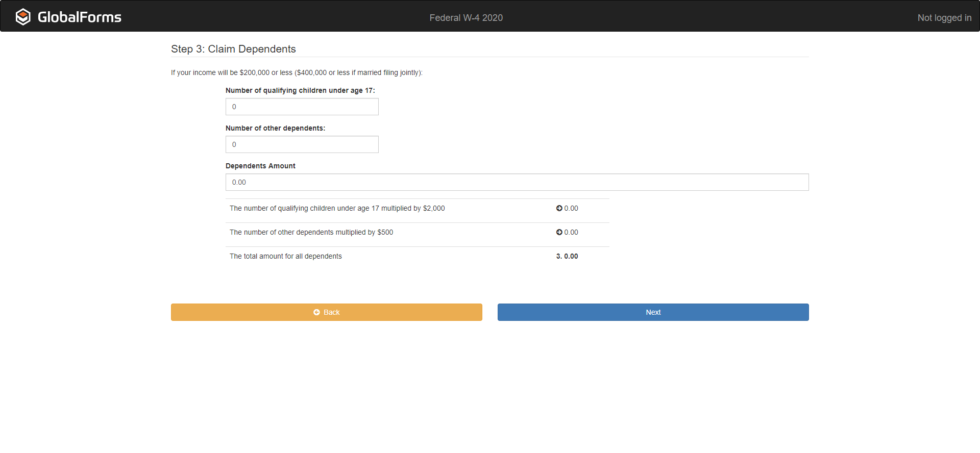The height and width of the screenshot is (453, 980).
Task: Click the qualifying children under age 17 label
Action: [x=300, y=90]
